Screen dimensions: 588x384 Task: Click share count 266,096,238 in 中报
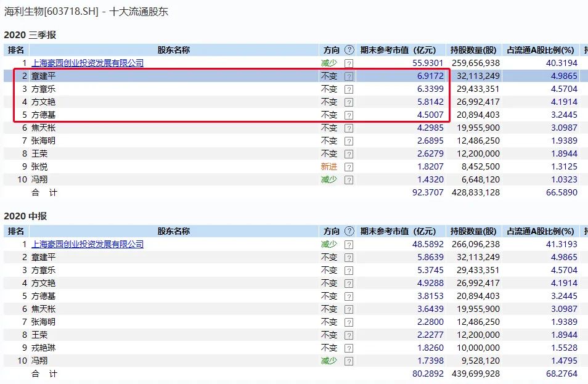click(x=475, y=244)
